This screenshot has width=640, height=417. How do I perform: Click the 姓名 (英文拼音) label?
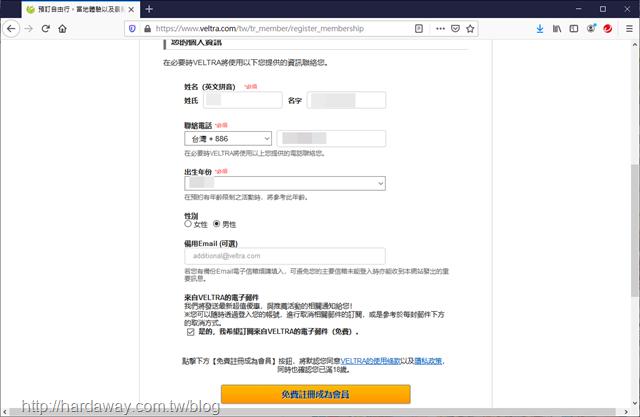click(x=210, y=87)
